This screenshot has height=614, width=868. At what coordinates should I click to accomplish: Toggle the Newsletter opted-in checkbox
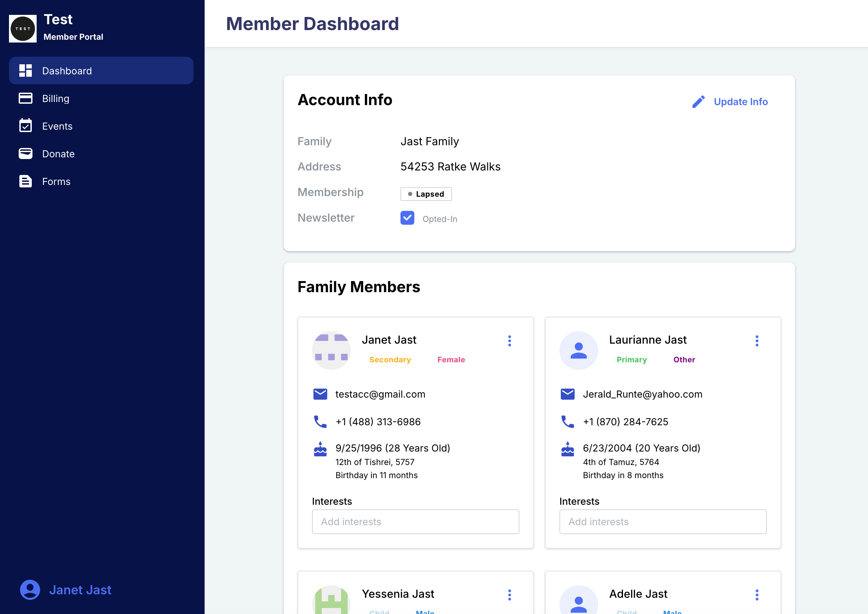click(407, 218)
